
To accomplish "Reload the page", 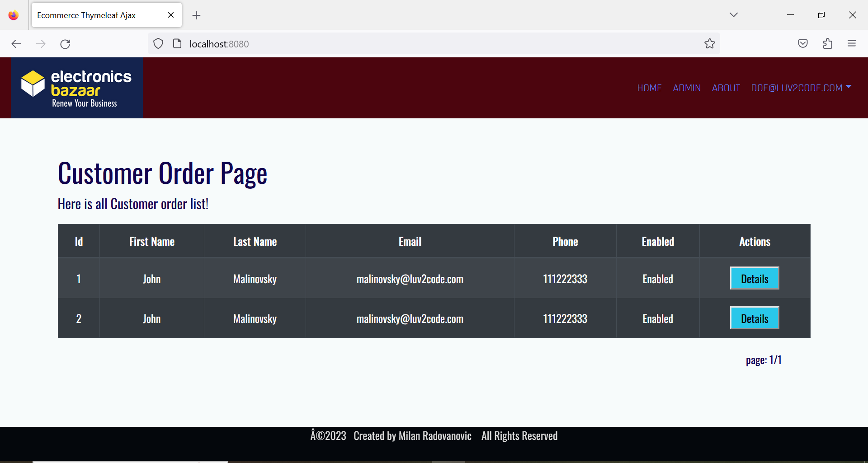I will point(65,44).
